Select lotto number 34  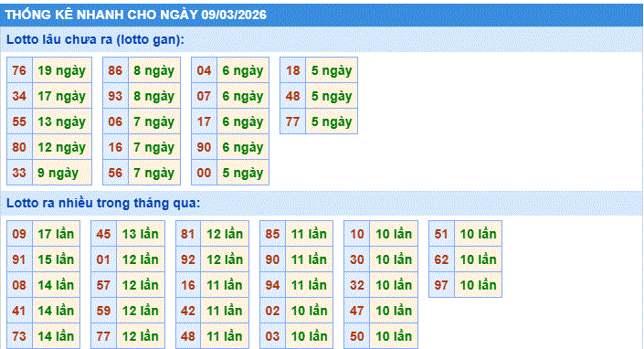point(19,96)
